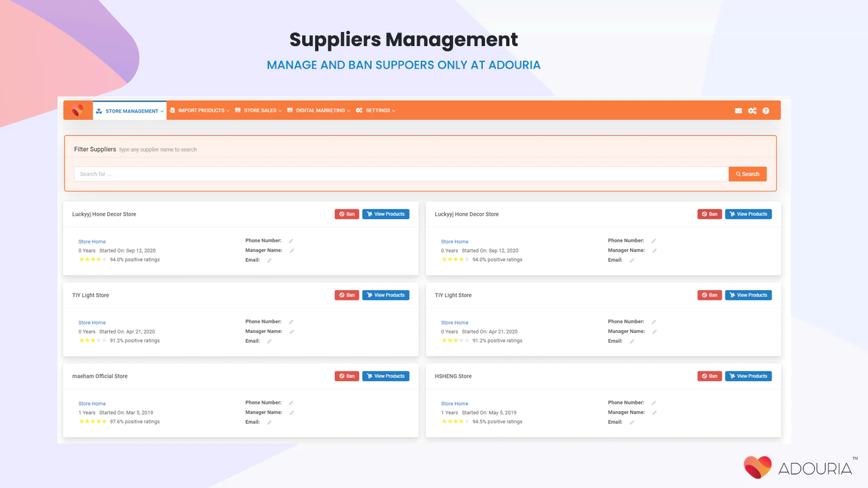Edit Manager Name in right Luckyyj Hone Decor card
The height and width of the screenshot is (488, 868).
point(654,251)
